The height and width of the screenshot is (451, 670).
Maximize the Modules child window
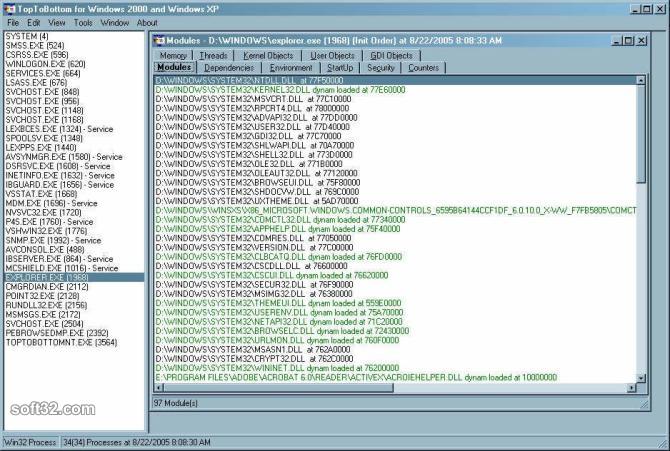[628, 41]
